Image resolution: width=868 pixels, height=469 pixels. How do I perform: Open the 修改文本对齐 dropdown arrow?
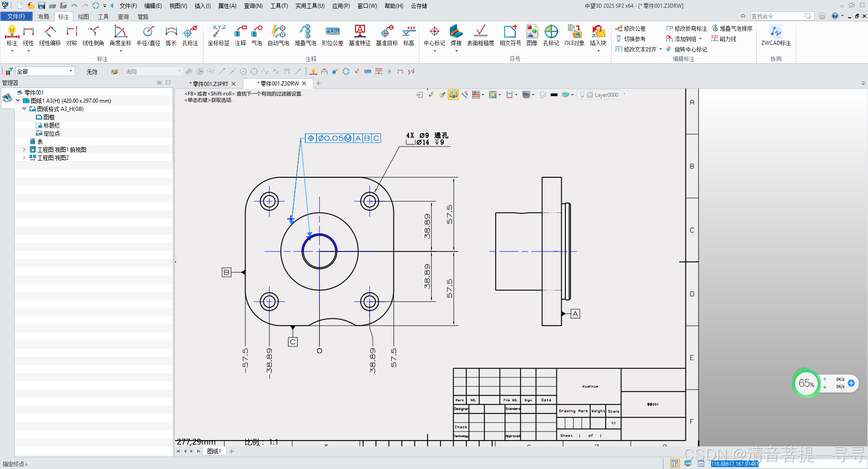pyautogui.click(x=660, y=49)
